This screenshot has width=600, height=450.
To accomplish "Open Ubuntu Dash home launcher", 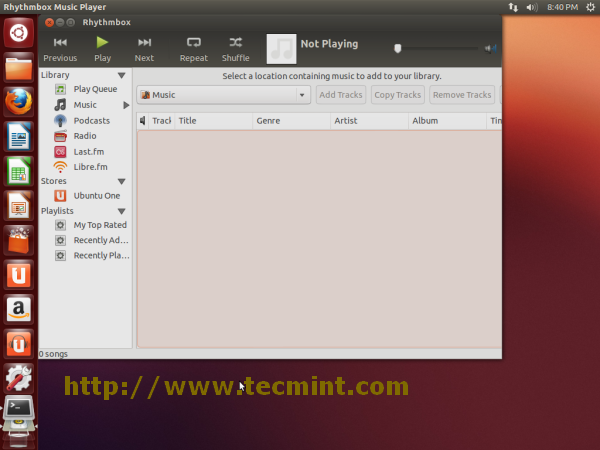I will [x=18, y=33].
